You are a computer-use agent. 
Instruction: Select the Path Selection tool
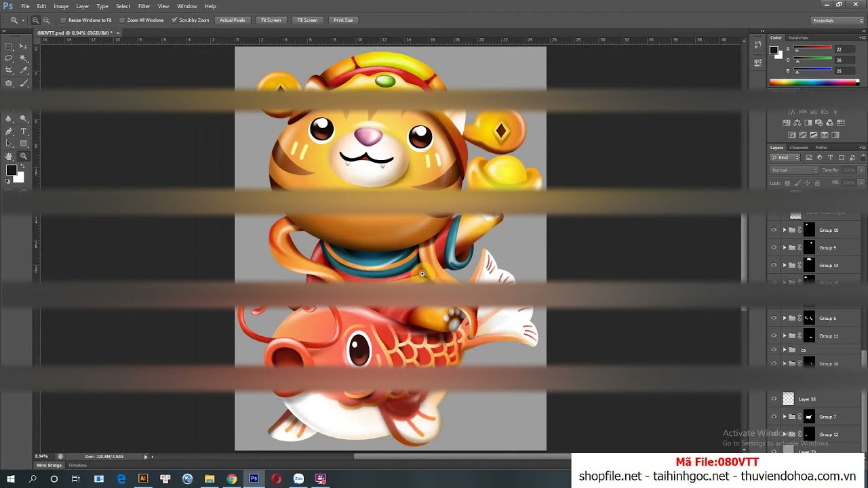click(9, 144)
